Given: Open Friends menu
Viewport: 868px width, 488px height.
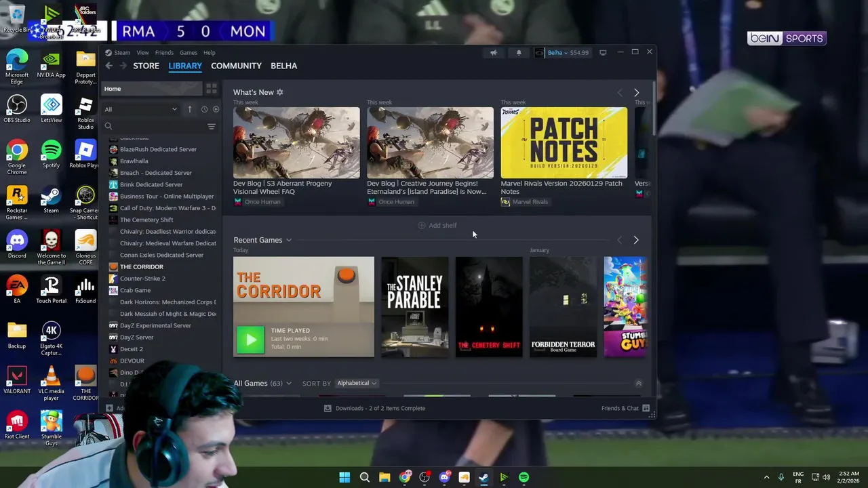Looking at the screenshot, I should coord(164,53).
